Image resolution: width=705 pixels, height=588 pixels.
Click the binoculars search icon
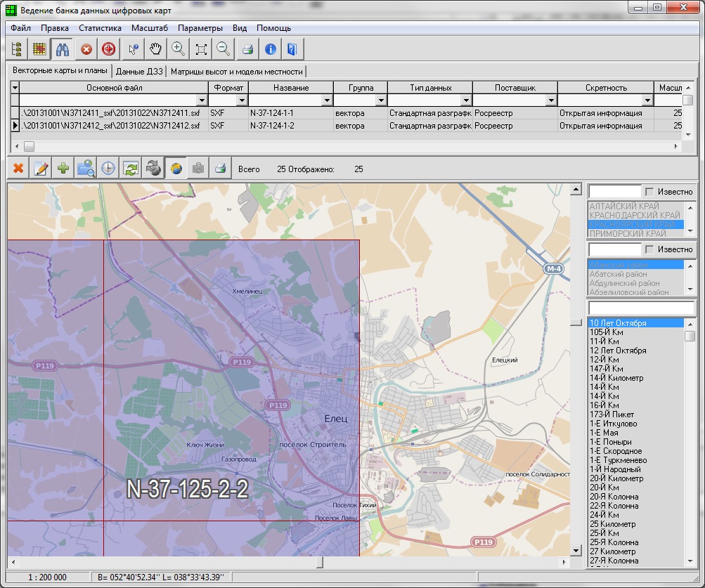tap(63, 49)
